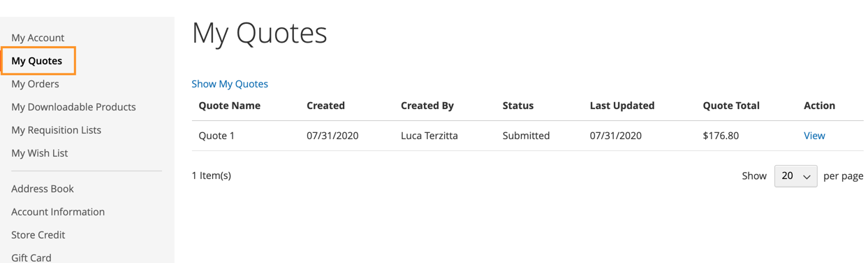Click the Status column header
Screen dimensions: 868x263
[518, 106]
